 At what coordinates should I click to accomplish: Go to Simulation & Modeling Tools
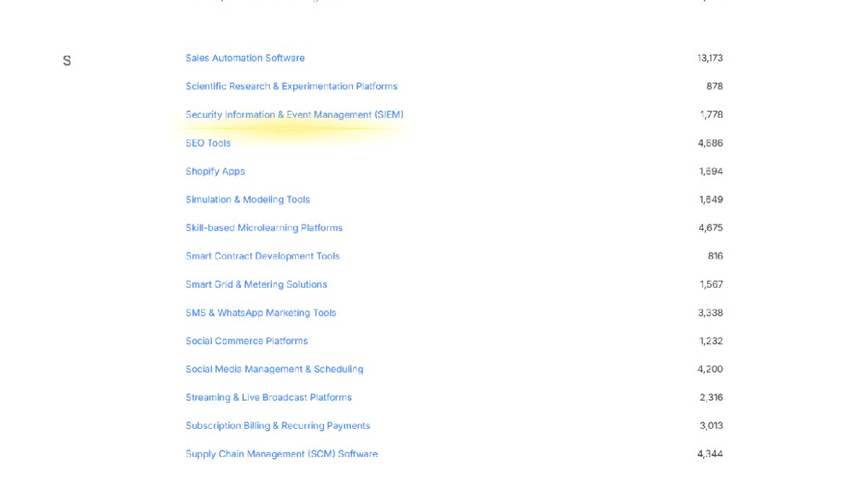(247, 200)
